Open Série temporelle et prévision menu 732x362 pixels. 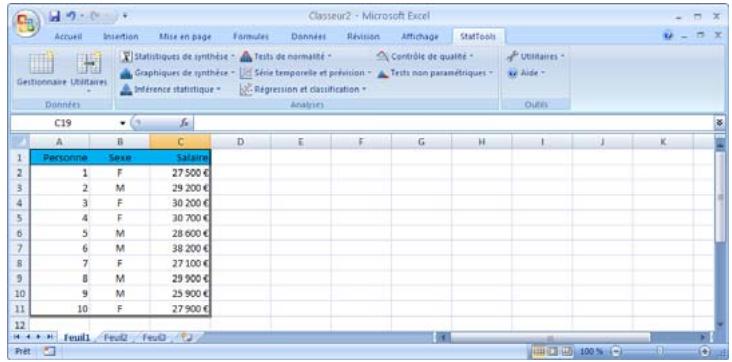pos(306,73)
